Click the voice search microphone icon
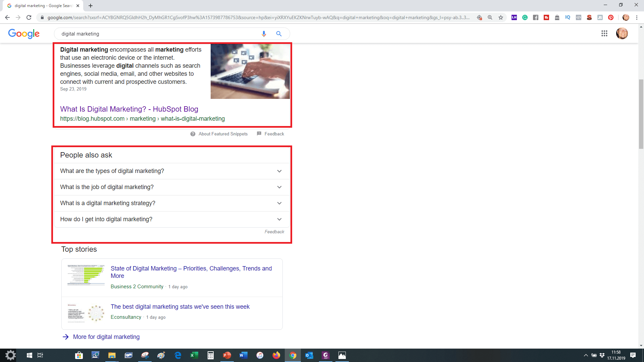644x362 pixels. click(x=264, y=34)
